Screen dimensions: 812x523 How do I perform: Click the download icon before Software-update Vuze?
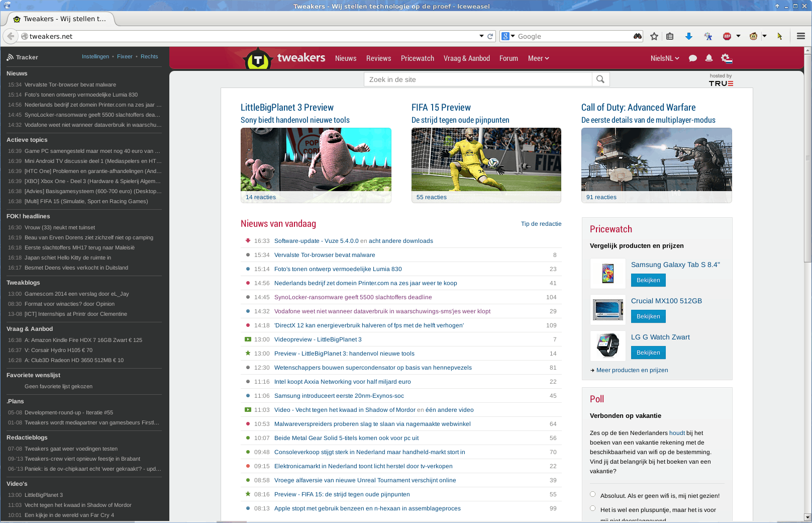[x=248, y=240]
